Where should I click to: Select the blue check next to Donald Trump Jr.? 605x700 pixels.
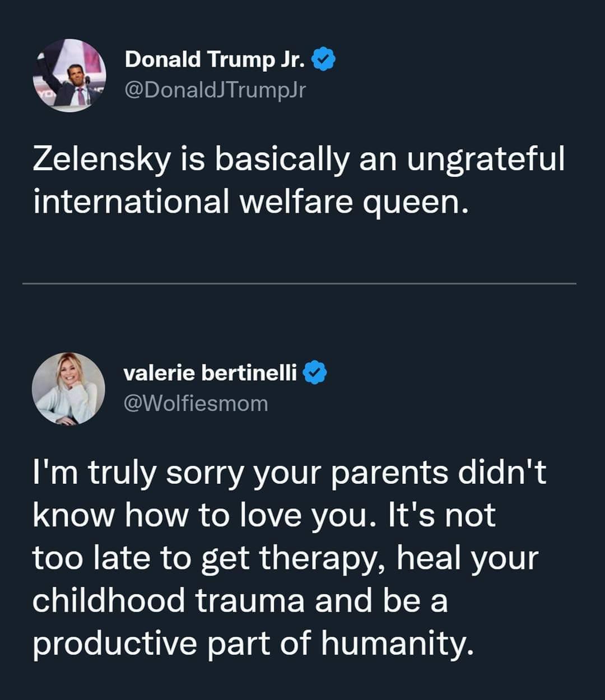[x=324, y=60]
